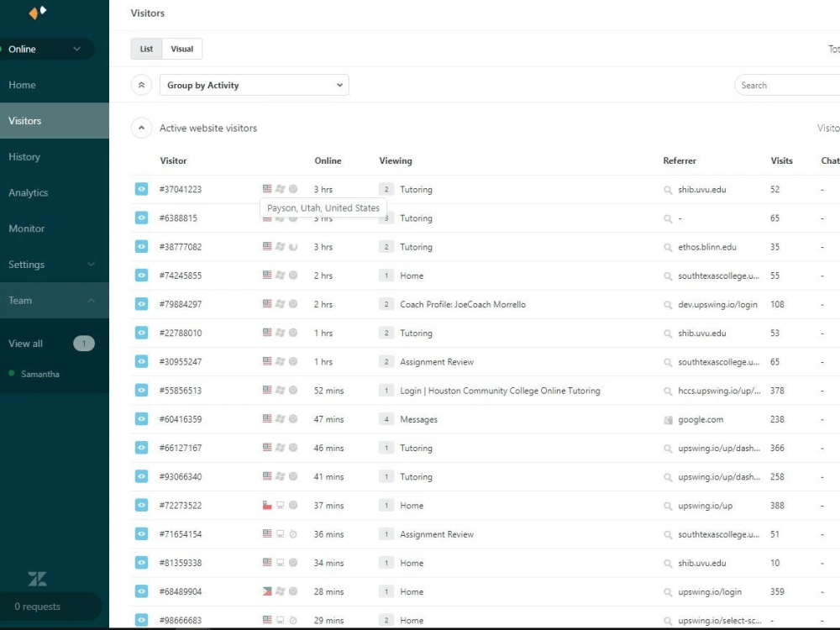This screenshot has height=630, width=840.
Task: Collapse the Team section chevron
Action: coord(91,300)
